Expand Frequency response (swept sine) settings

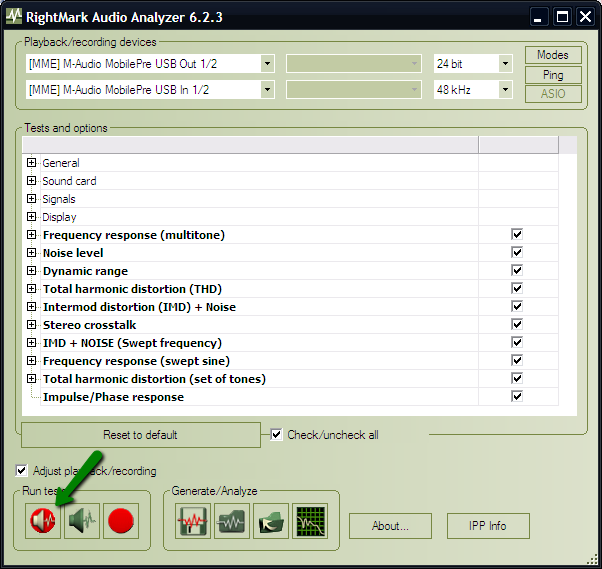tap(31, 361)
